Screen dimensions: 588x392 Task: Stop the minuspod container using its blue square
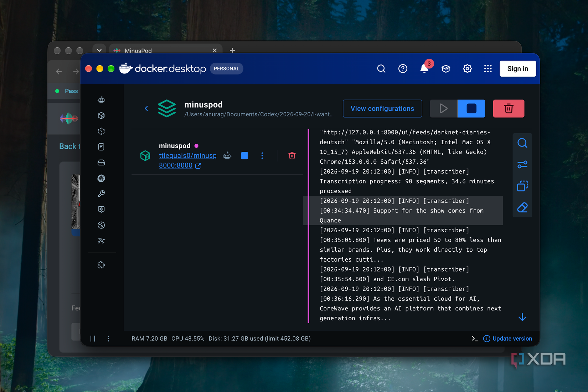coord(244,156)
